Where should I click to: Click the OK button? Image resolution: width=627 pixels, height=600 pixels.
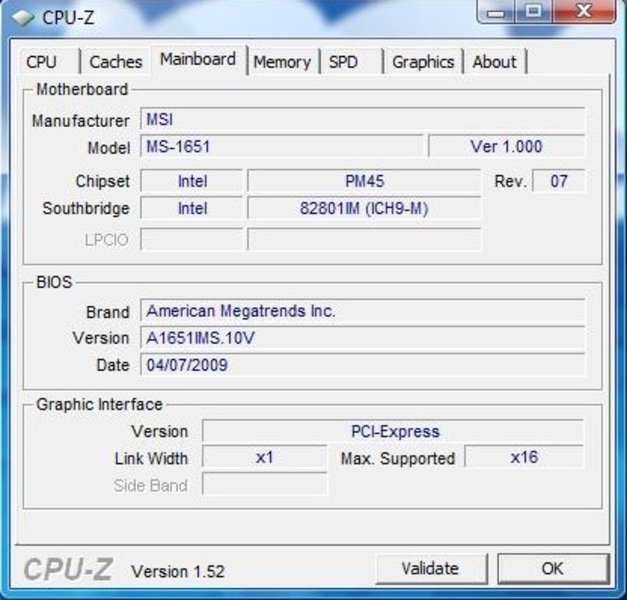(553, 568)
